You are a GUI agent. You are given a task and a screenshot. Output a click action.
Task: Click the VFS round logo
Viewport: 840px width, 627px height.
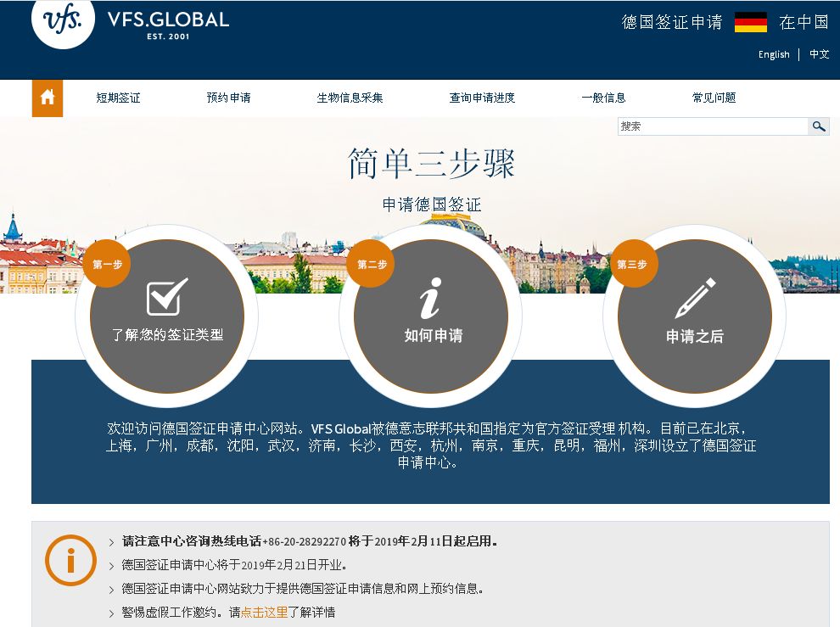64,23
